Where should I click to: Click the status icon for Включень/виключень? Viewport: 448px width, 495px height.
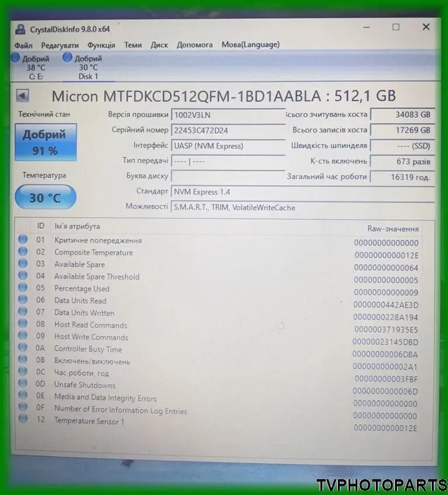click(23, 359)
